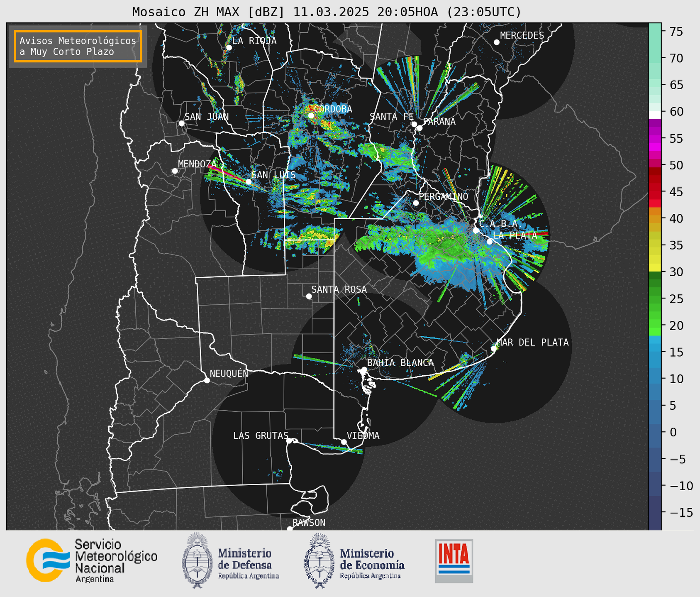
Task: Click the 70 dBZ label on colorbar
Action: (x=676, y=58)
